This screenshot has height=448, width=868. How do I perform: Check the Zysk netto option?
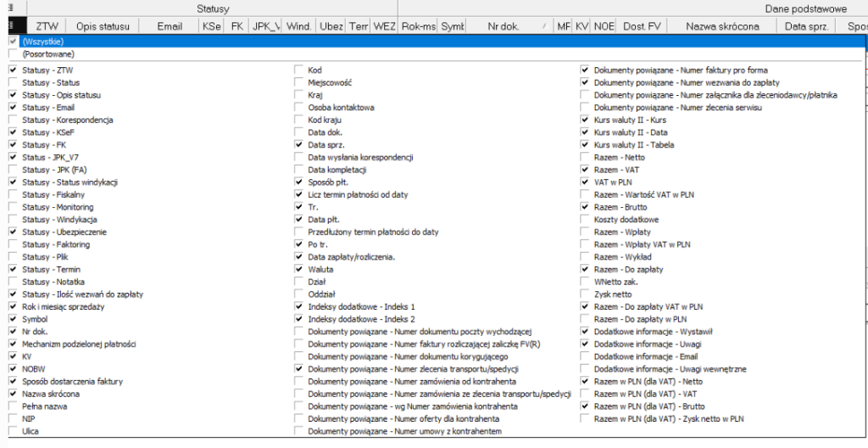tap(585, 294)
